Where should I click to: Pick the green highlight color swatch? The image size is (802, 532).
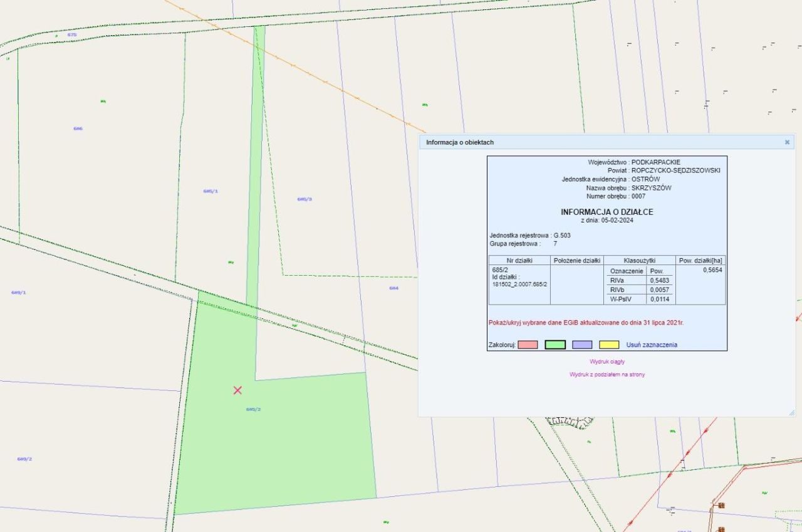coord(555,345)
